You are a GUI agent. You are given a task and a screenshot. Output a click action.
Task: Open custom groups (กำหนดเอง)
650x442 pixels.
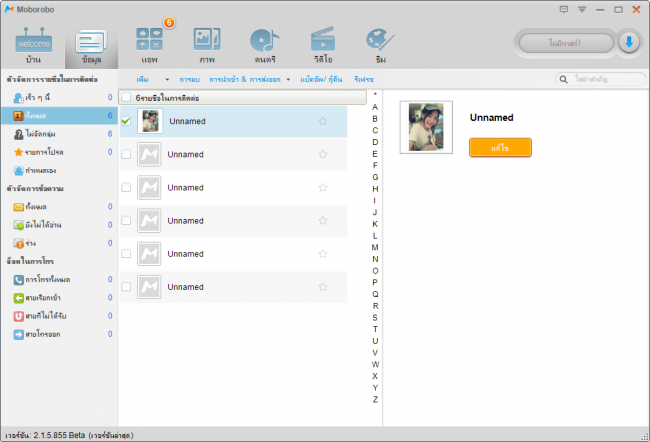[x=59, y=170]
